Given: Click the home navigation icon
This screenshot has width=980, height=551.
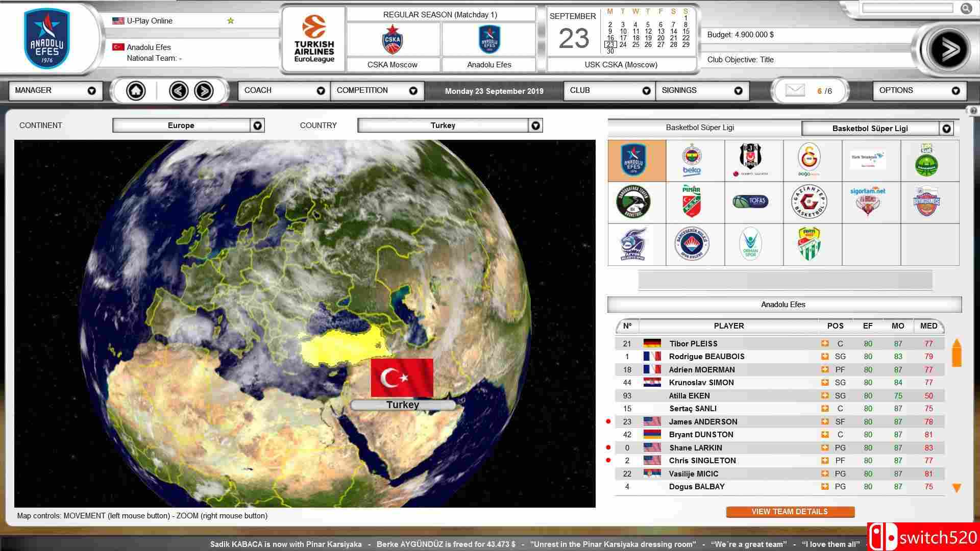Looking at the screenshot, I should [136, 91].
